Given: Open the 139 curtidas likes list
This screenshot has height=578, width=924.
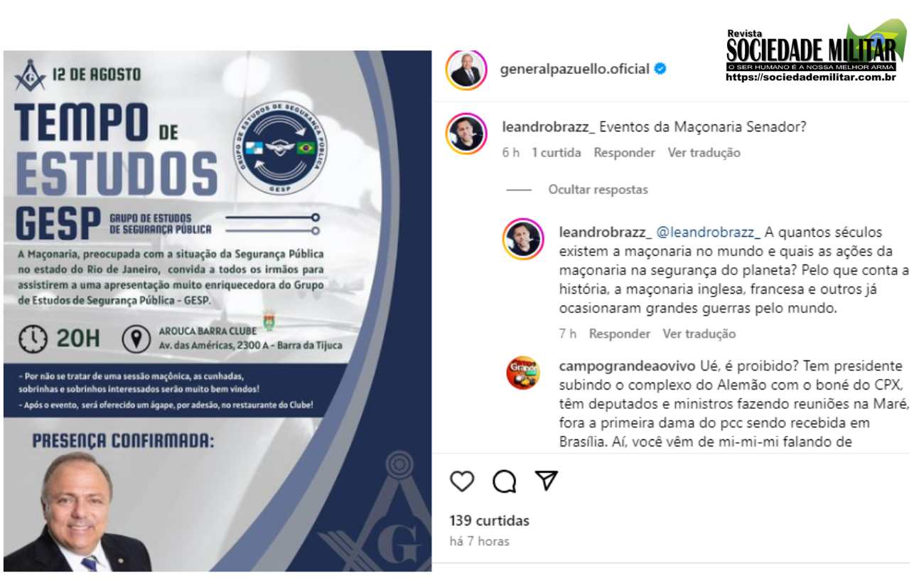Looking at the screenshot, I should click(x=490, y=520).
